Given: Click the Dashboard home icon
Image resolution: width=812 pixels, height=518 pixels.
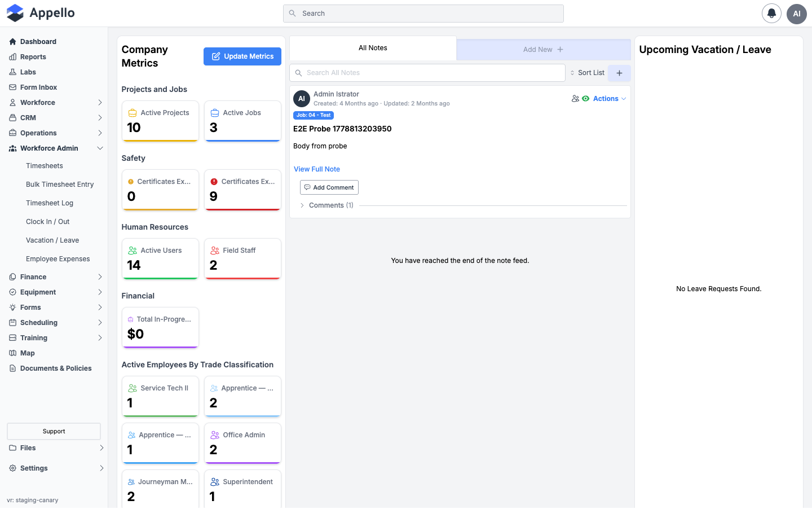Looking at the screenshot, I should [x=12, y=42].
